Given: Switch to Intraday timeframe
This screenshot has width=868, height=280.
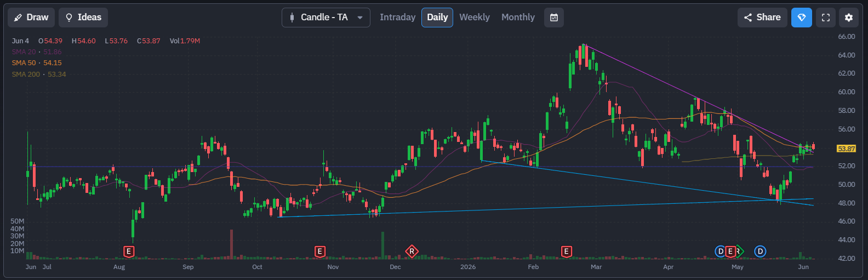Looking at the screenshot, I should pos(397,18).
